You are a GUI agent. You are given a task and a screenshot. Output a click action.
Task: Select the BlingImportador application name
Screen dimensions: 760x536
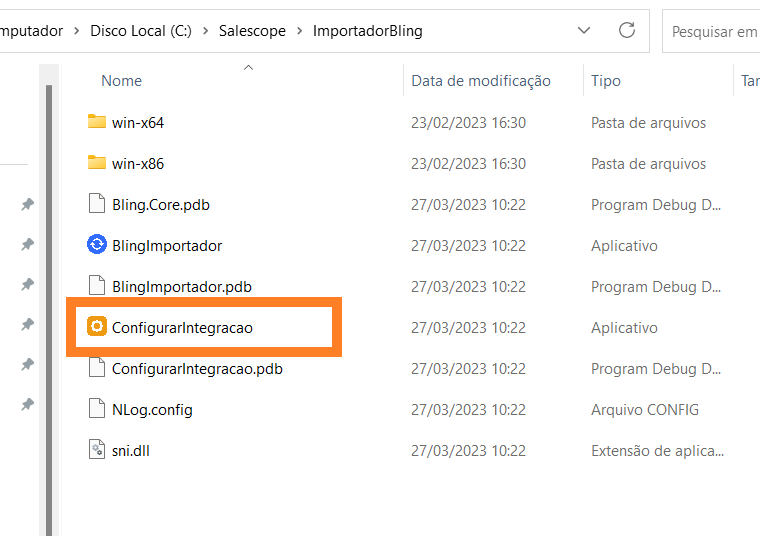pos(167,246)
